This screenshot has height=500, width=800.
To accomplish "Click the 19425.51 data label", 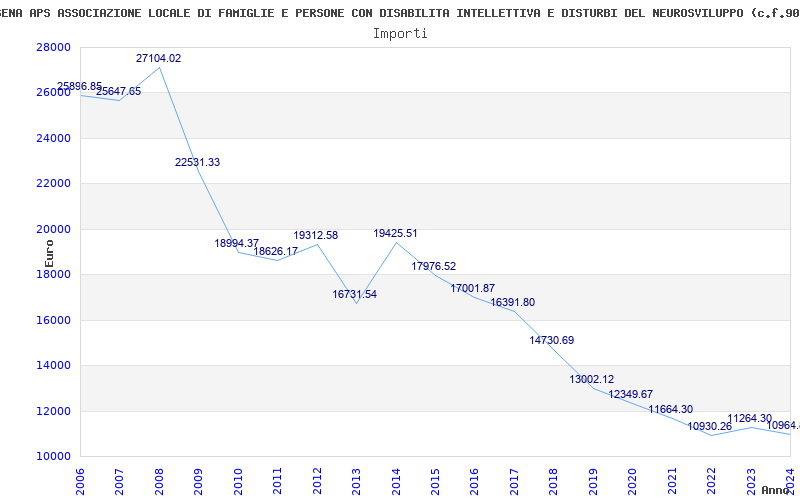I will [395, 233].
